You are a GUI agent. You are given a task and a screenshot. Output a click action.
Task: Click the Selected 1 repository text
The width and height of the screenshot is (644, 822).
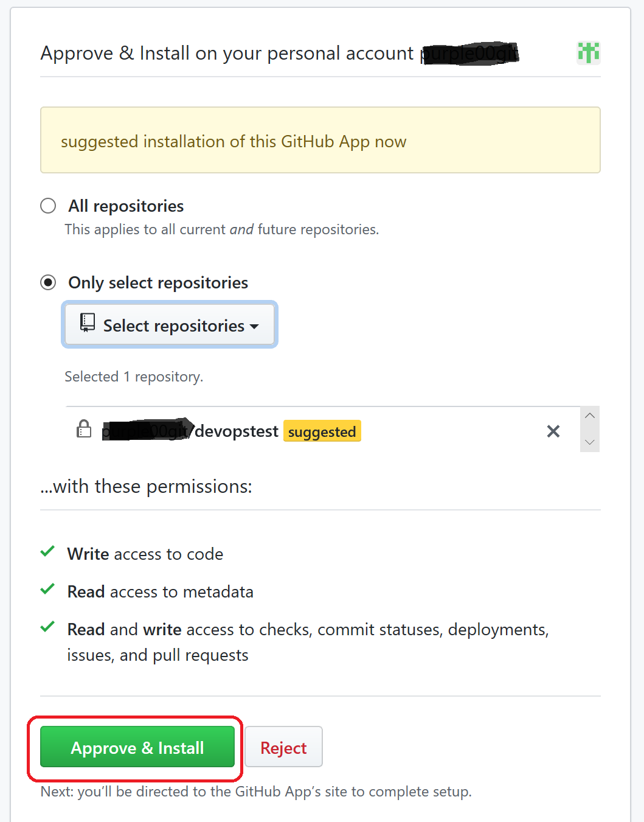(x=133, y=376)
